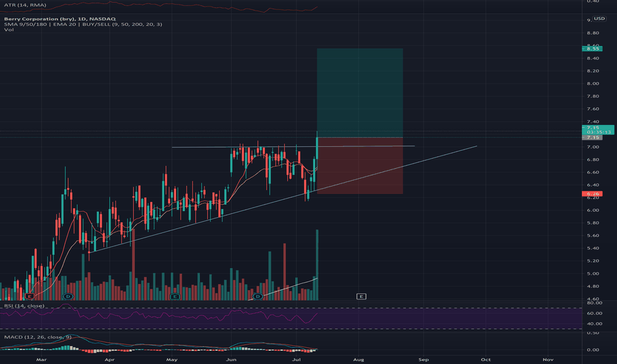Image resolution: width=617 pixels, height=364 pixels.
Task: Click the tall final volume bar
Action: point(317,265)
